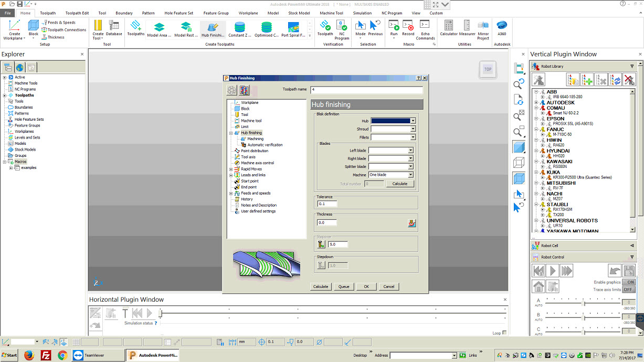Launch Chrome from the taskbar

tap(62, 355)
